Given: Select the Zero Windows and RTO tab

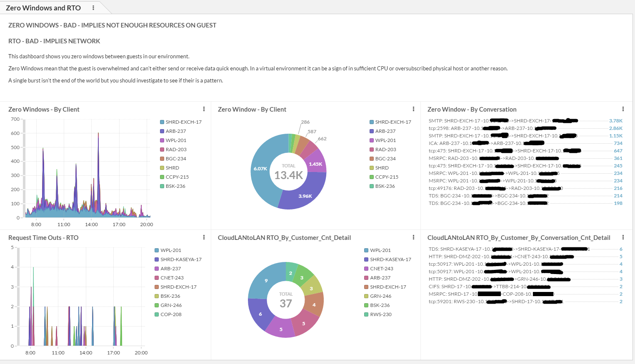Looking at the screenshot, I should point(43,8).
